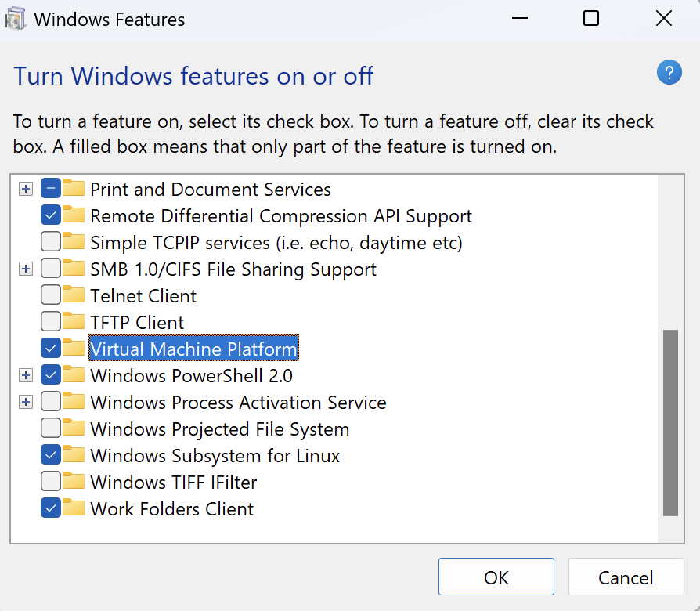Select the Simple TCPIP services item label
The height and width of the screenshot is (611, 700).
tap(276, 242)
